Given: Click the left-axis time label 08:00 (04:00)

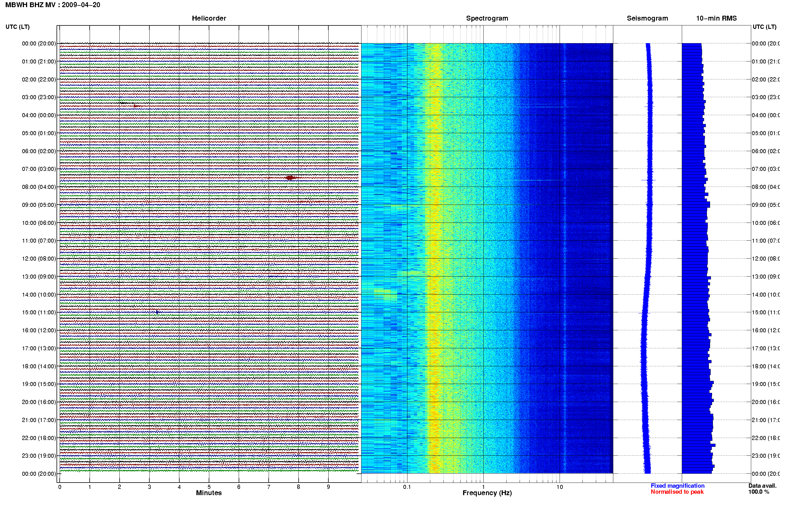Looking at the screenshot, I should tap(39, 187).
